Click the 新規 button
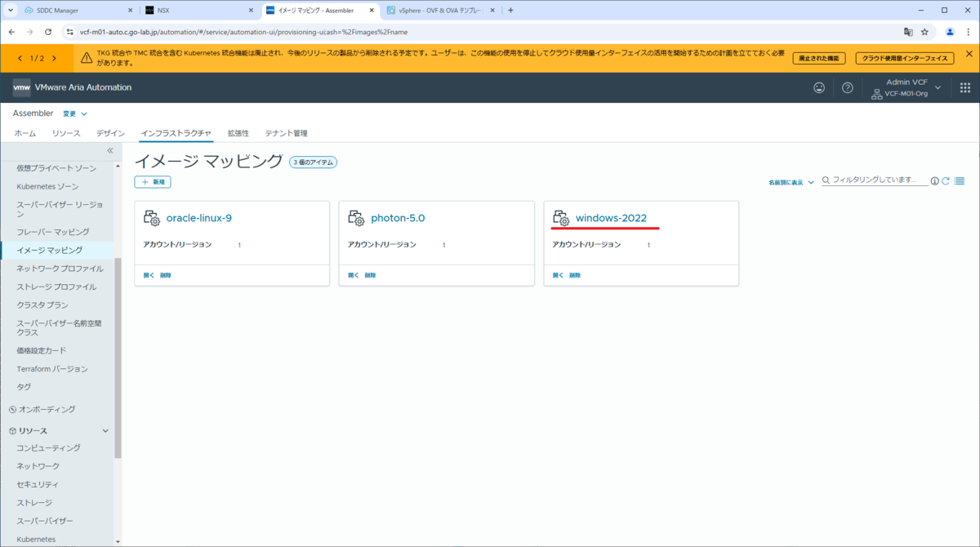The image size is (980, 547). click(153, 181)
